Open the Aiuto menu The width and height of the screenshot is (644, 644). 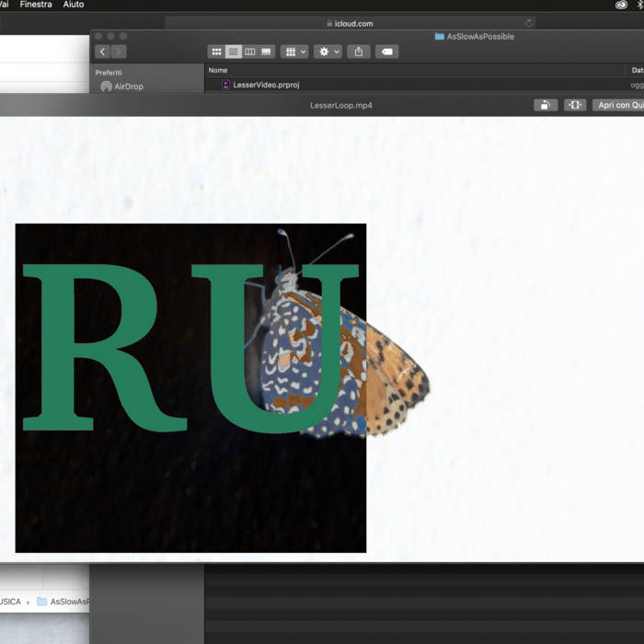click(73, 5)
